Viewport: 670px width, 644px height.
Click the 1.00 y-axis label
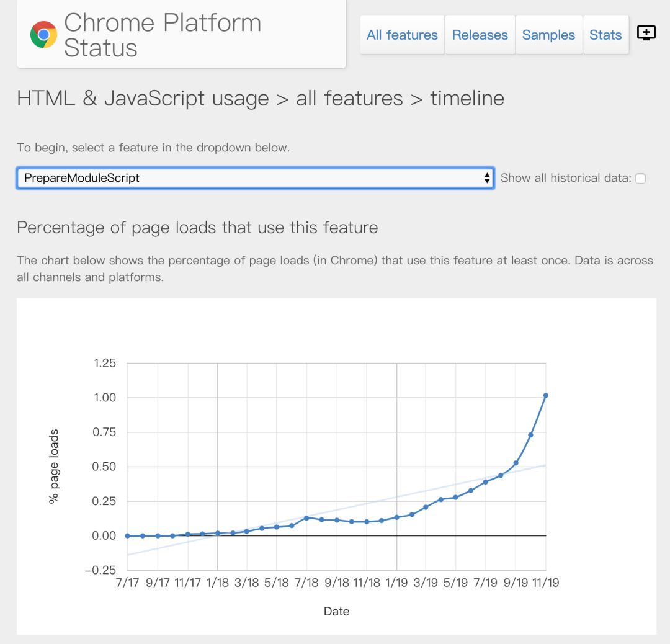pyautogui.click(x=105, y=398)
